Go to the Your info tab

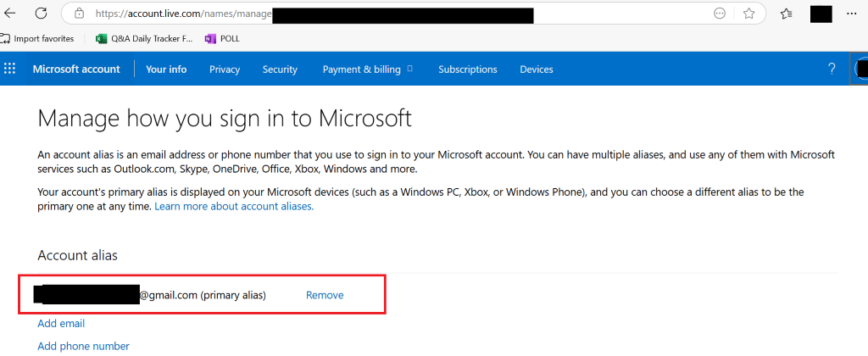[166, 70]
